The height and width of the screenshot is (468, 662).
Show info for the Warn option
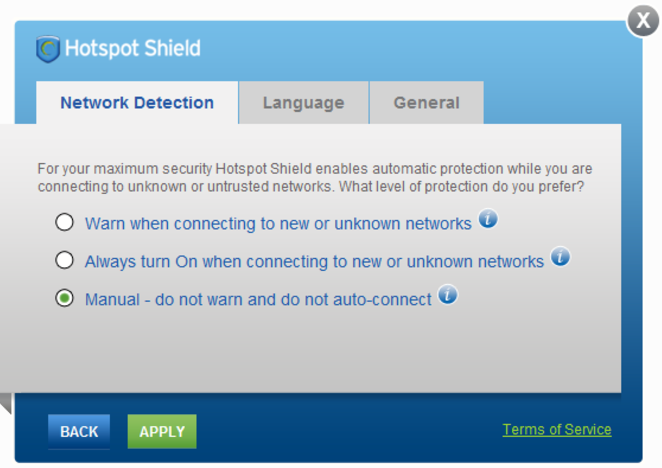(x=488, y=219)
